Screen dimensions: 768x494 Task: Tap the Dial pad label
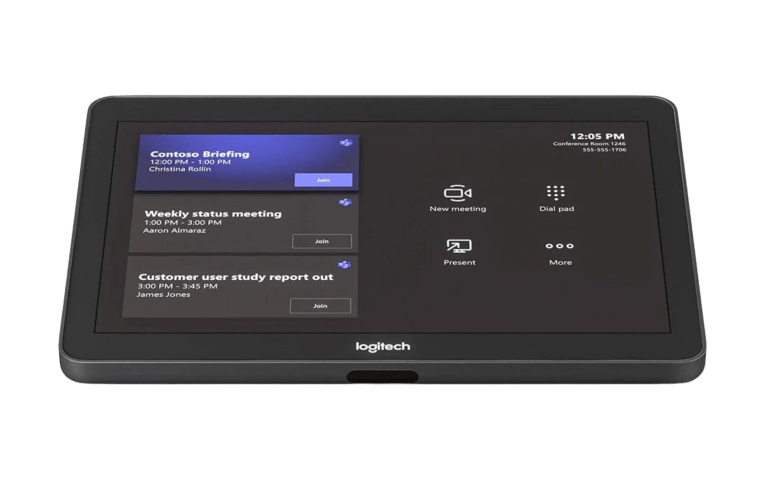(x=556, y=209)
